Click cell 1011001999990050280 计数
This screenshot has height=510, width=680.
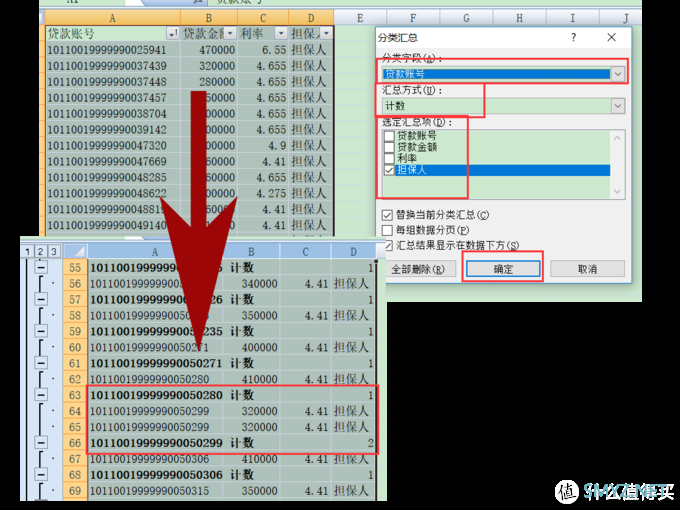[x=172, y=395]
